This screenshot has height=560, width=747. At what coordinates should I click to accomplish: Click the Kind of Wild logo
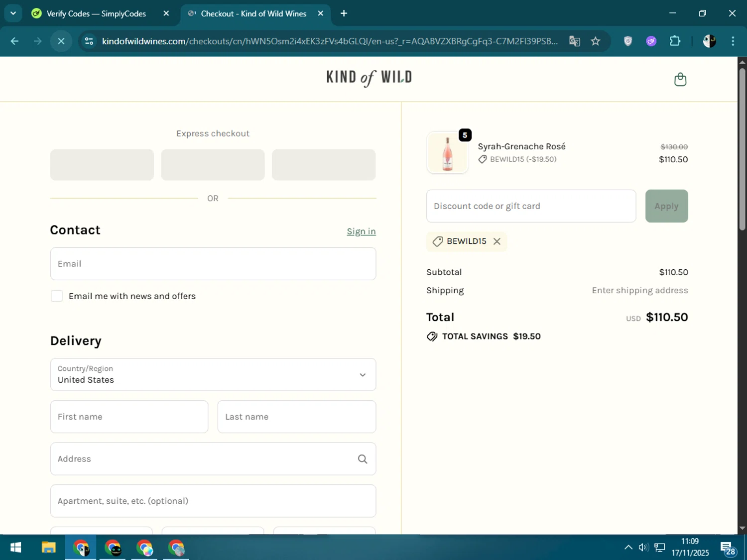[369, 78]
